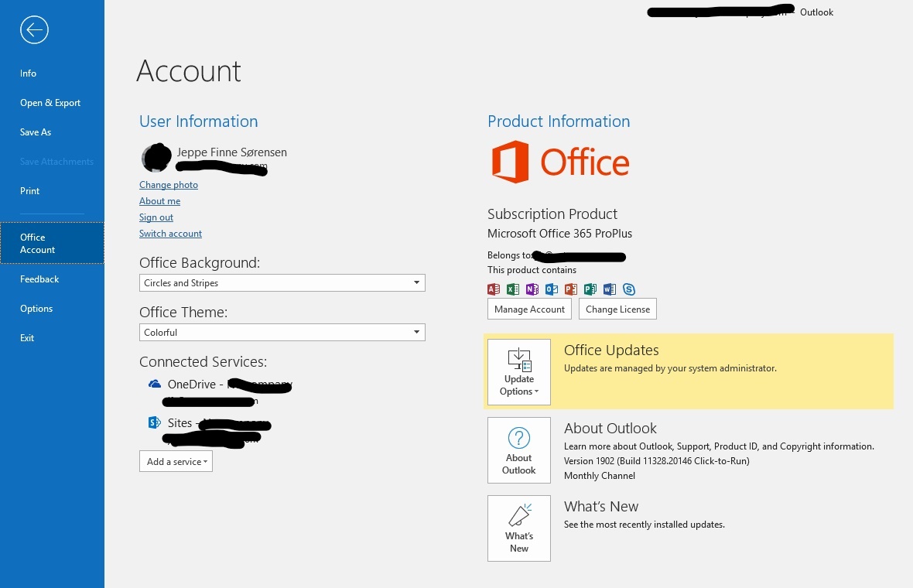Screen dimensions: 913x588
Task: Select Open & Export from the sidebar
Action: (50, 102)
